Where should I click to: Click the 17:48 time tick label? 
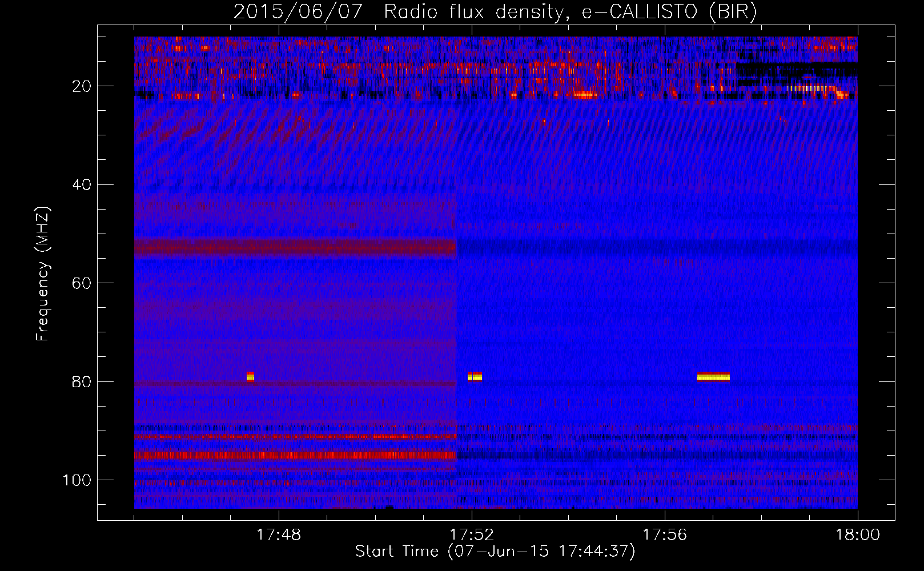pyautogui.click(x=279, y=535)
